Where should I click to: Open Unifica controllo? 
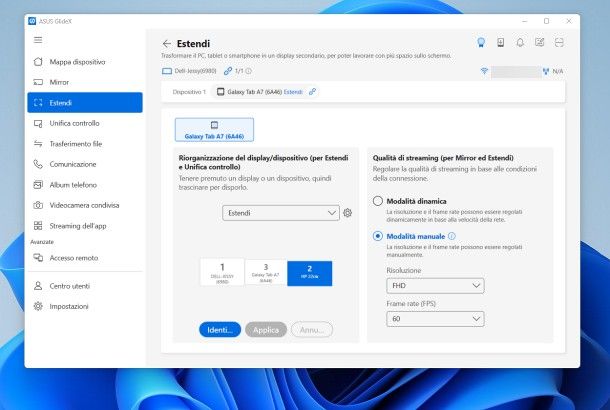pos(85,123)
